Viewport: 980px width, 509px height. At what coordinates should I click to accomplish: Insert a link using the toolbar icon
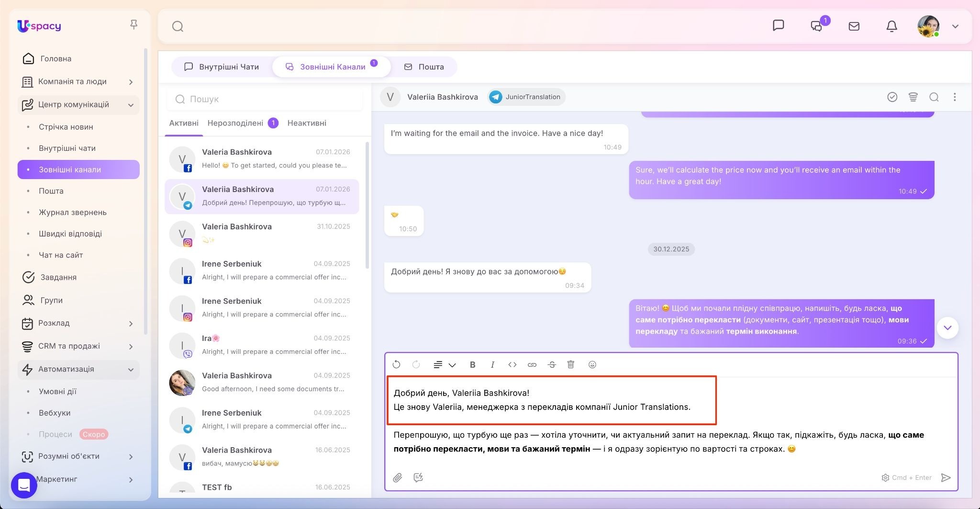[532, 365]
